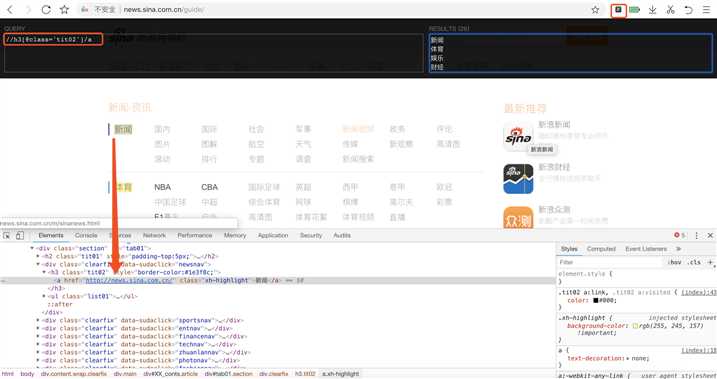Image resolution: width=717 pixels, height=379 pixels.
Task: Open the browser hamburger menu
Action: point(706,10)
